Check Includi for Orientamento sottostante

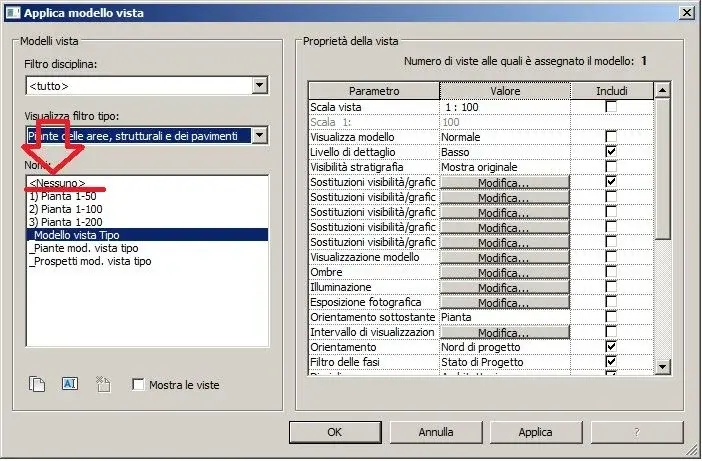tap(611, 317)
